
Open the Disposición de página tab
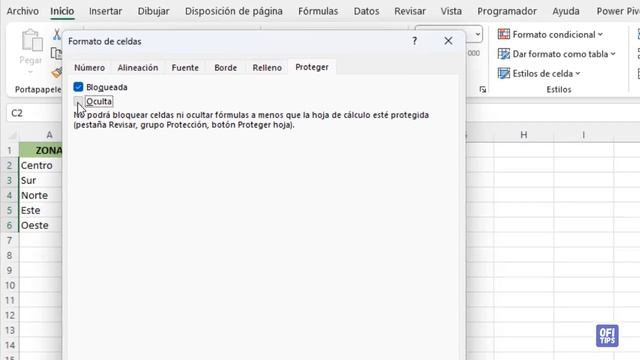tap(233, 11)
